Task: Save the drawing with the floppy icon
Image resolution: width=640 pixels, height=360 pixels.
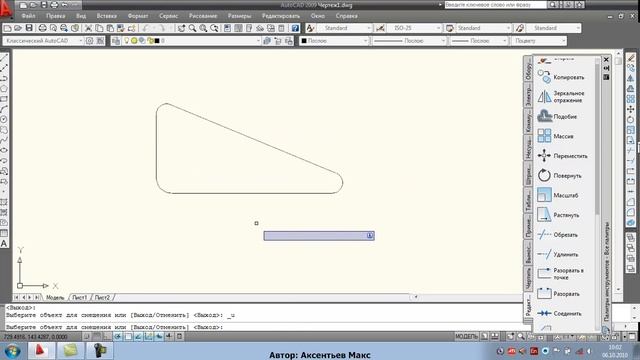Action: (x=29, y=28)
